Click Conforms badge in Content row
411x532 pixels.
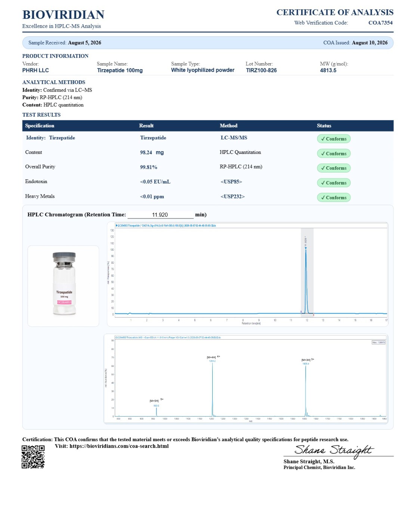(334, 154)
